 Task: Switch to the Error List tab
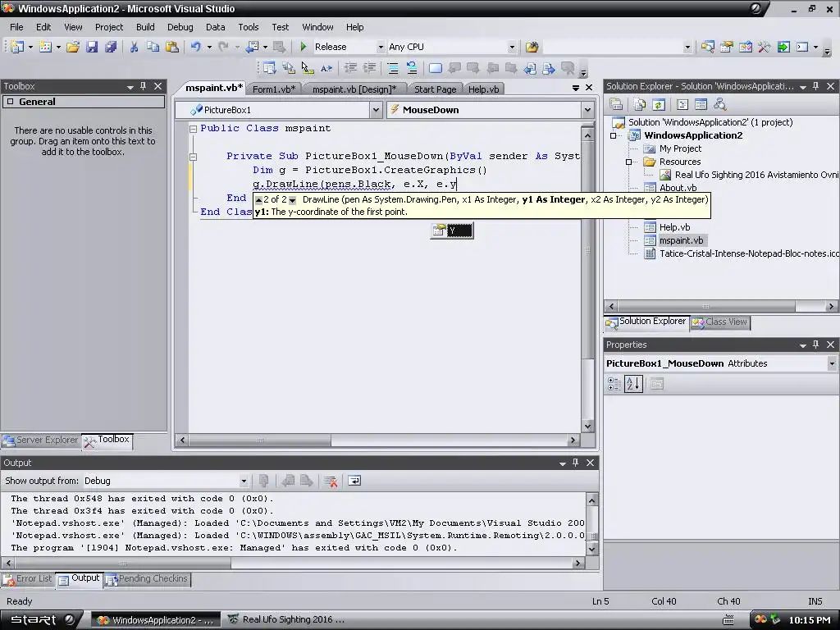click(x=28, y=578)
